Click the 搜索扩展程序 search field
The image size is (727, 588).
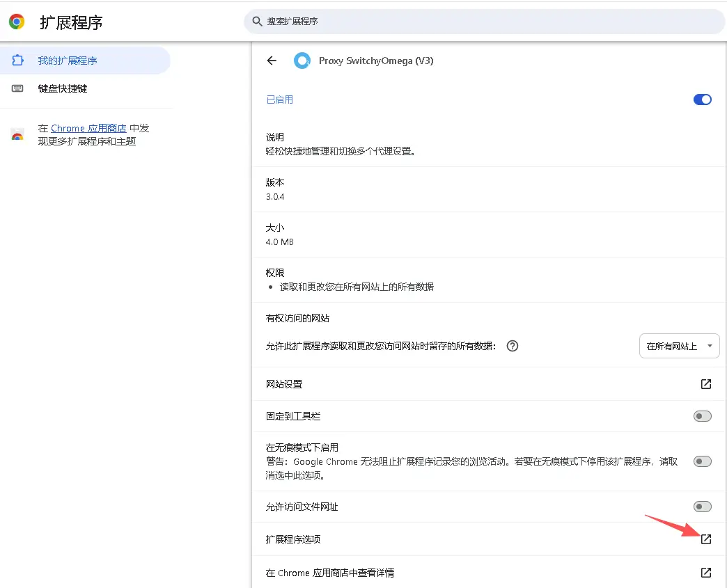tap(418, 22)
